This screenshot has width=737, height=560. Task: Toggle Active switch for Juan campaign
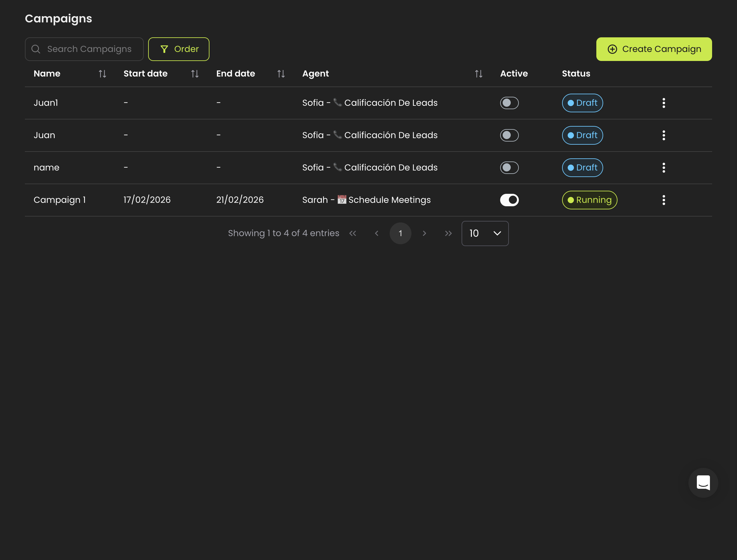[x=509, y=135]
